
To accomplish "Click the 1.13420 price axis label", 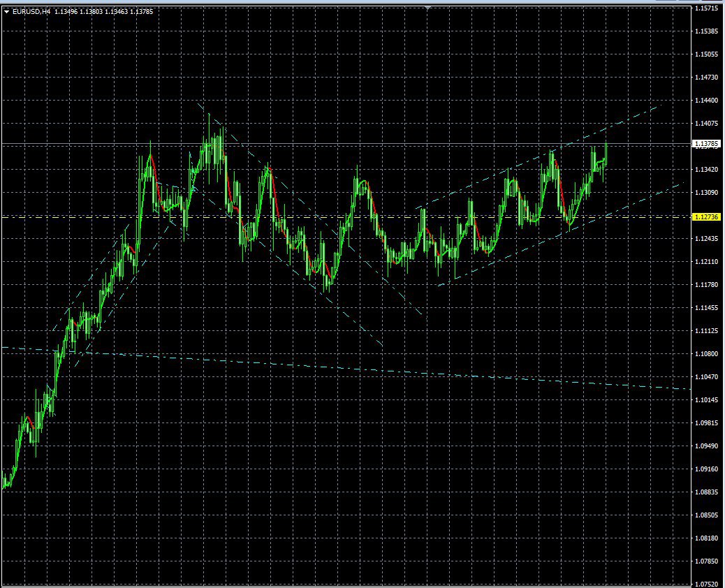I will pyautogui.click(x=707, y=169).
